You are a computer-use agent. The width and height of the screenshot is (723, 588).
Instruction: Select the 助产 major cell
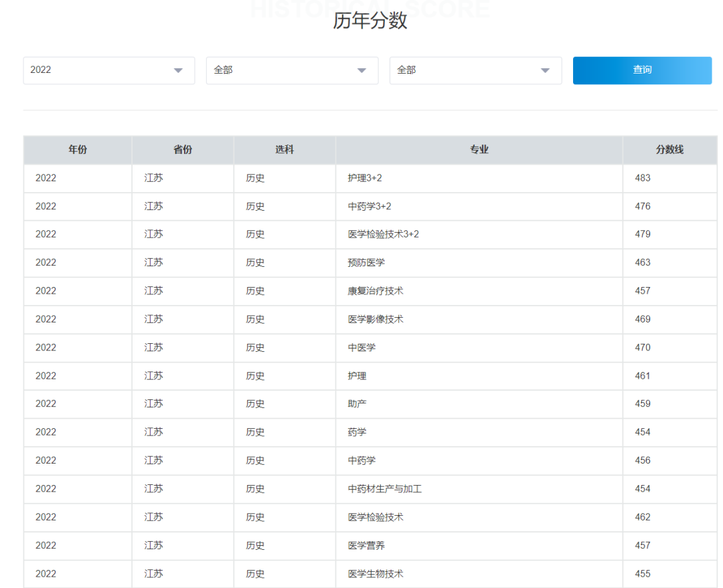point(357,404)
